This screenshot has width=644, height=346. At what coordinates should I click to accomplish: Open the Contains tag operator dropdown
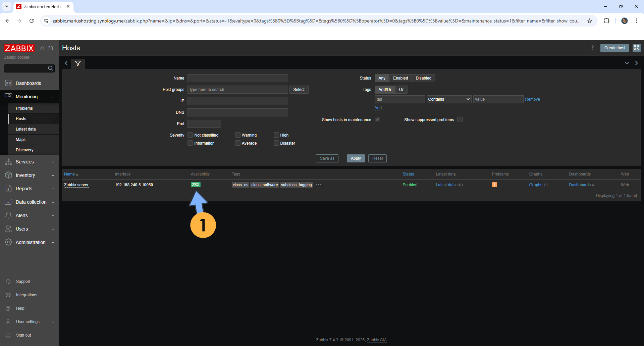(448, 99)
